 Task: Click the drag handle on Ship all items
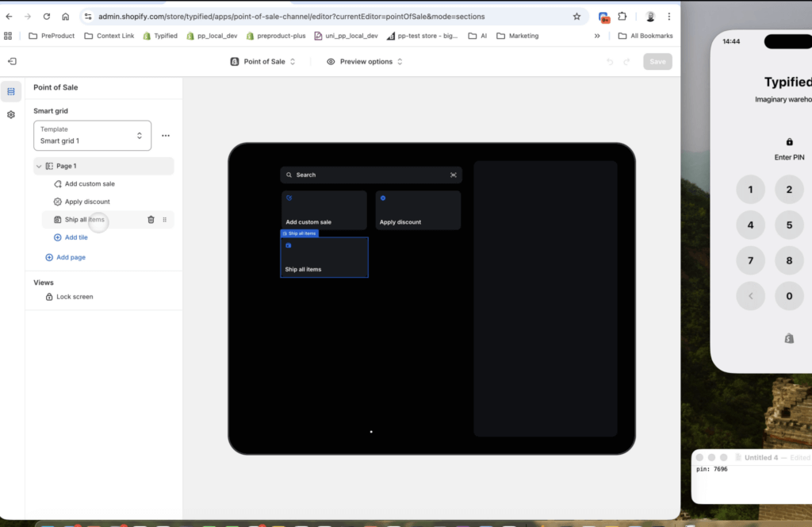[x=165, y=220]
